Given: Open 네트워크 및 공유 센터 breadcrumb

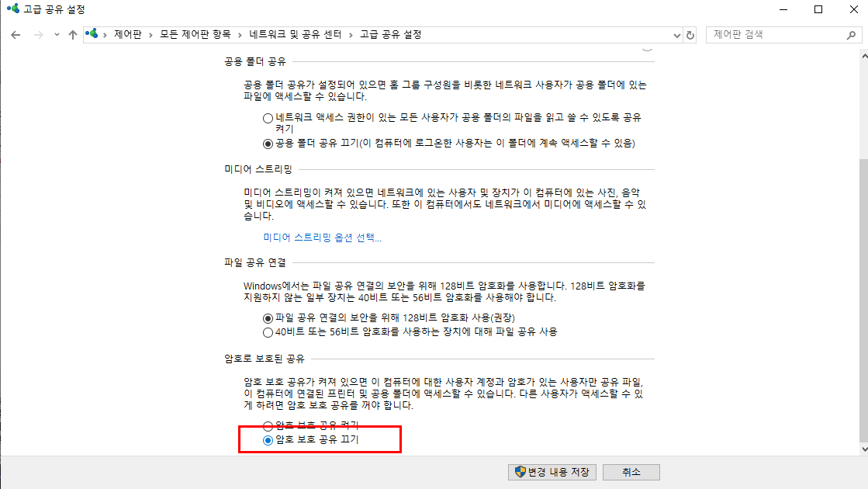Looking at the screenshot, I should [295, 34].
